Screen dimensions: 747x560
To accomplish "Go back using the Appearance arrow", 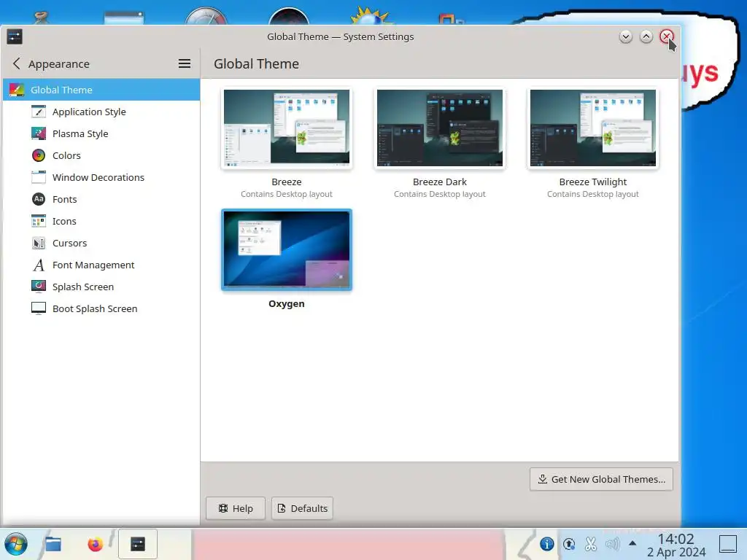I will coord(16,63).
